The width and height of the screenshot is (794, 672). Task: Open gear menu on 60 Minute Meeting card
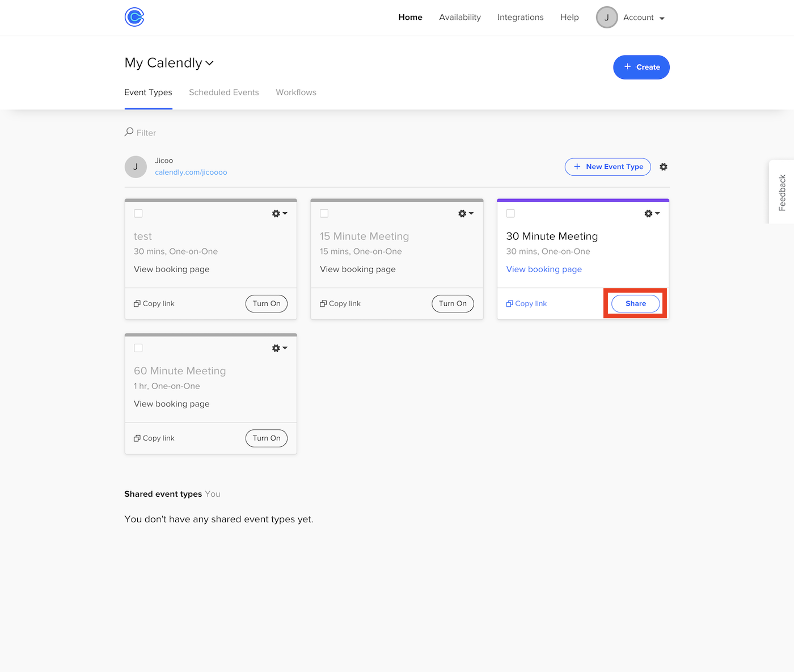[x=280, y=348]
